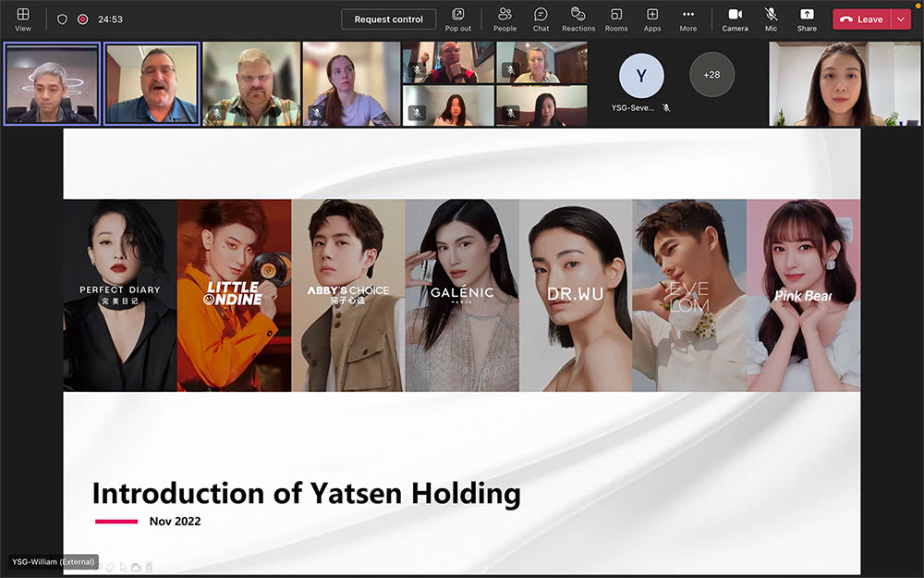This screenshot has height=578, width=924.
Task: Open the People panel
Action: coord(505,18)
